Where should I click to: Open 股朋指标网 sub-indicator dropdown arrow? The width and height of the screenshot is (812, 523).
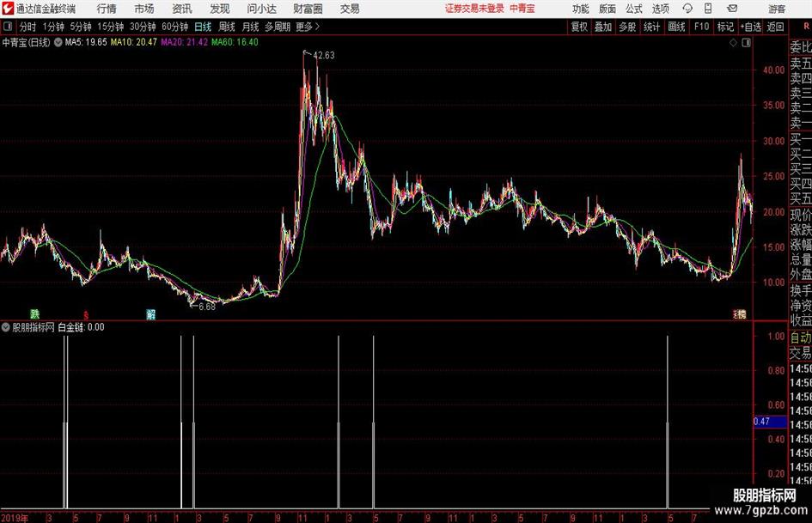coord(6,327)
